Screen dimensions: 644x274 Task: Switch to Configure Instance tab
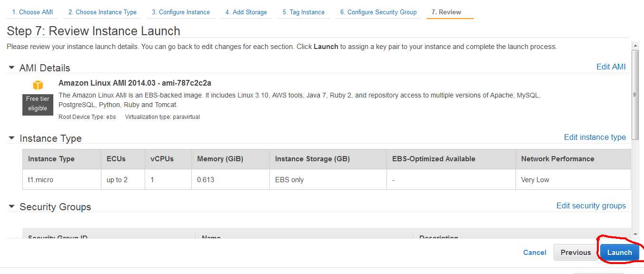181,12
